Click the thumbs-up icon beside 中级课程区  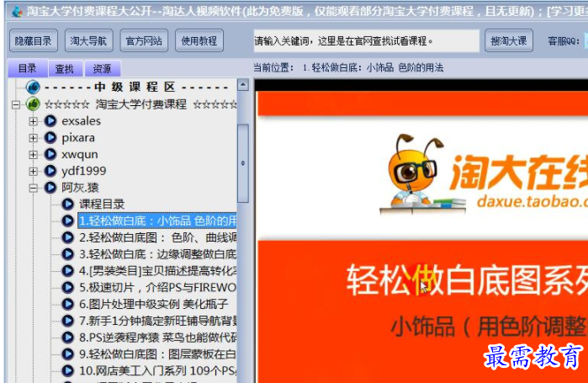pos(33,88)
